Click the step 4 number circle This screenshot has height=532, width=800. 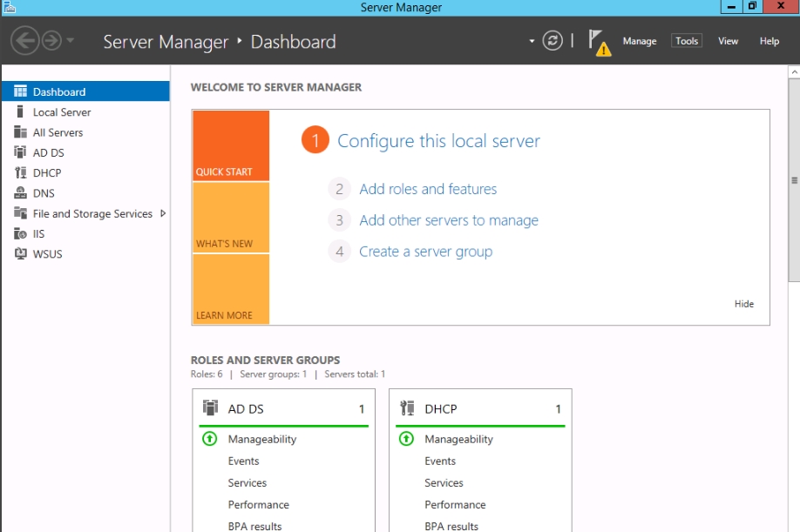[x=339, y=252]
